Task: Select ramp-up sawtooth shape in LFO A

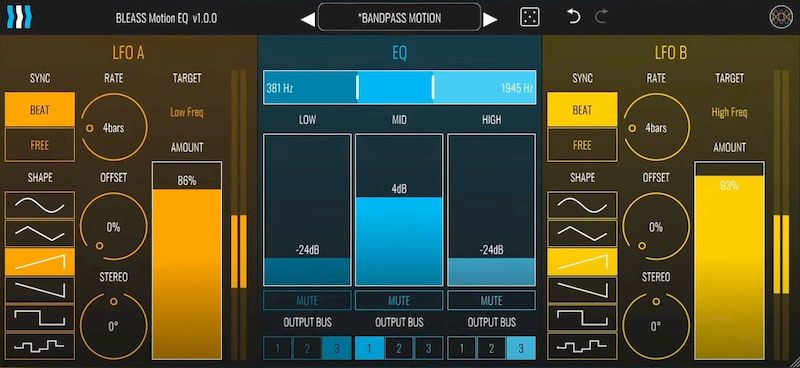Action: click(40, 262)
